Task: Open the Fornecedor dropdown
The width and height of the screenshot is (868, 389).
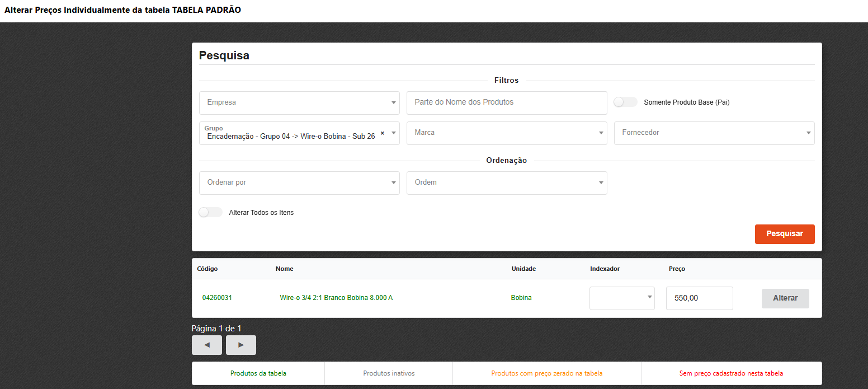Action: coord(714,133)
